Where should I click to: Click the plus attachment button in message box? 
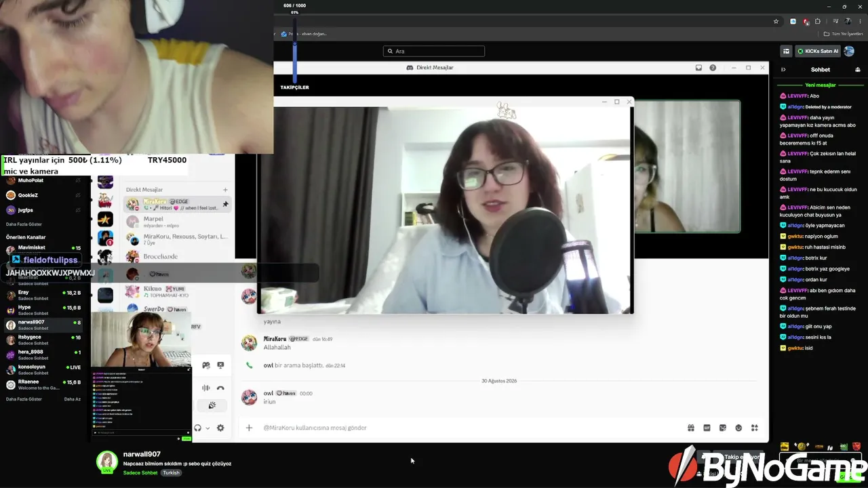pos(249,428)
